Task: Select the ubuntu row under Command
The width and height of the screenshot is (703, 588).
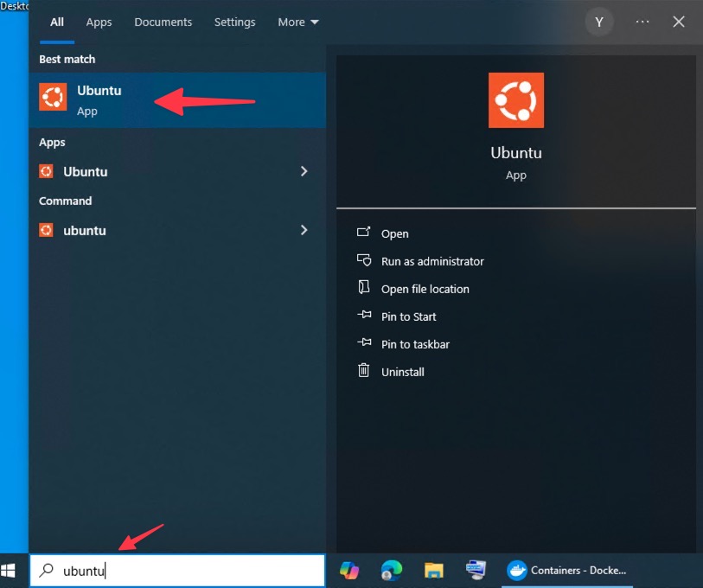Action: point(177,230)
